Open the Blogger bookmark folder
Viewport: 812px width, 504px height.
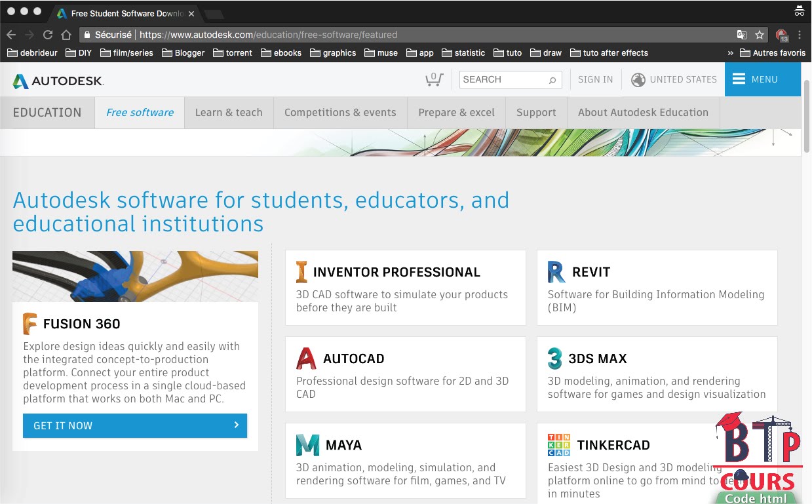coord(183,53)
